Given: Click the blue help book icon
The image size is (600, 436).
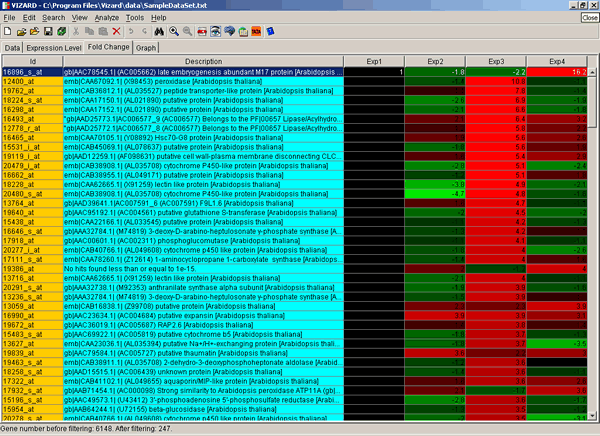Looking at the screenshot, I should pyautogui.click(x=270, y=31).
